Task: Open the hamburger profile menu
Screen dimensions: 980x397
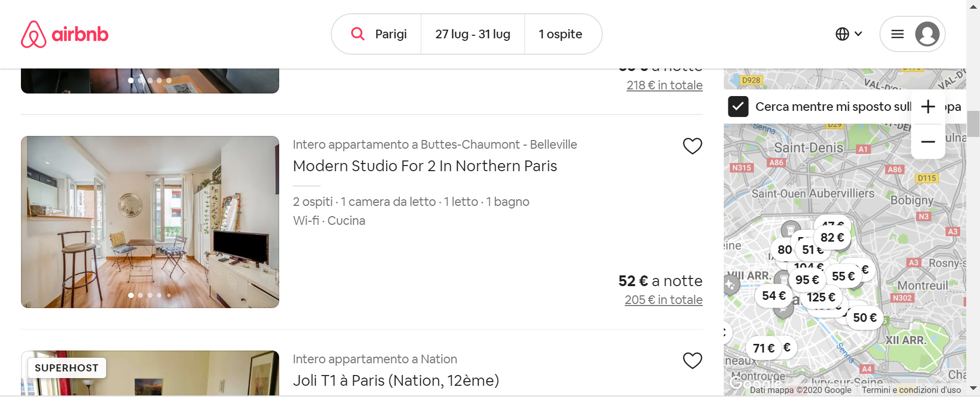Action: (897, 34)
